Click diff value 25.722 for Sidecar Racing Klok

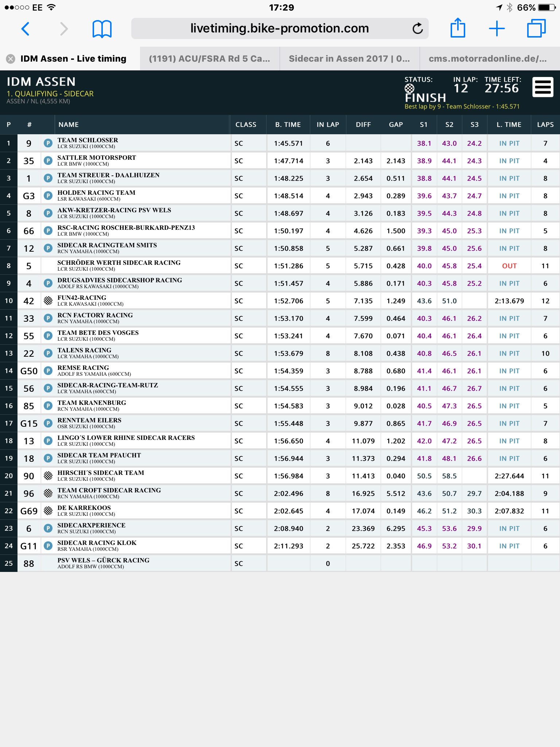[x=363, y=546]
